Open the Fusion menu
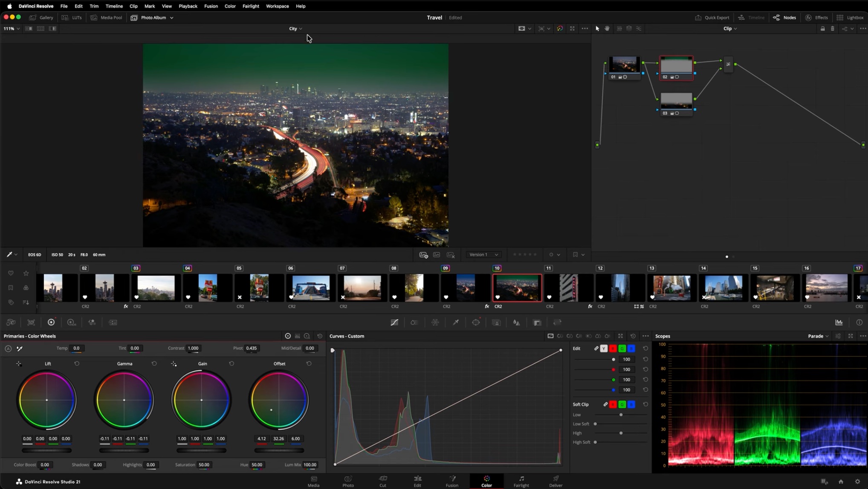 click(211, 6)
